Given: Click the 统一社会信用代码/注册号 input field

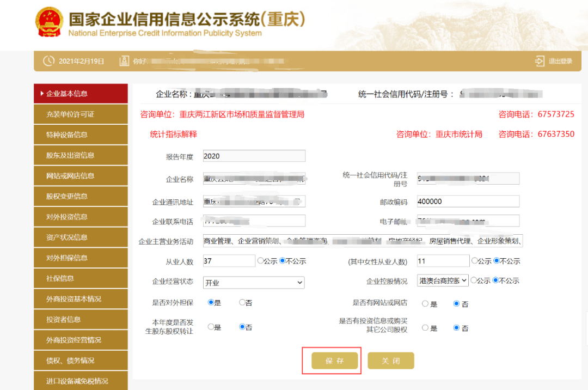Looking at the screenshot, I should (468, 179).
